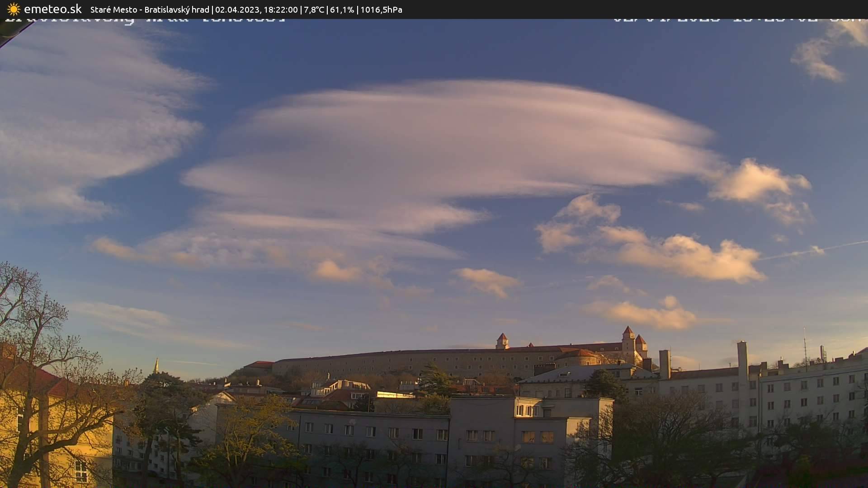Click the partially hidden camera timestamp top right
The width and height of the screenshot is (868, 488).
(737, 20)
